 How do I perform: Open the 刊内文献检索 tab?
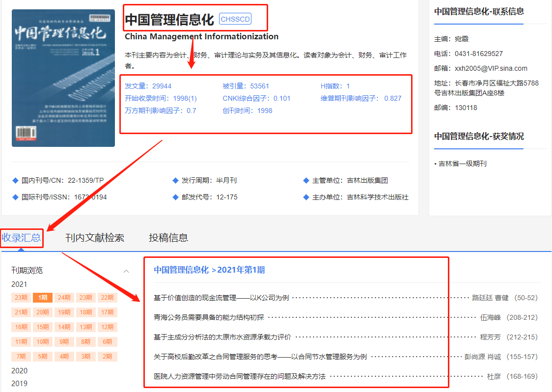point(95,238)
